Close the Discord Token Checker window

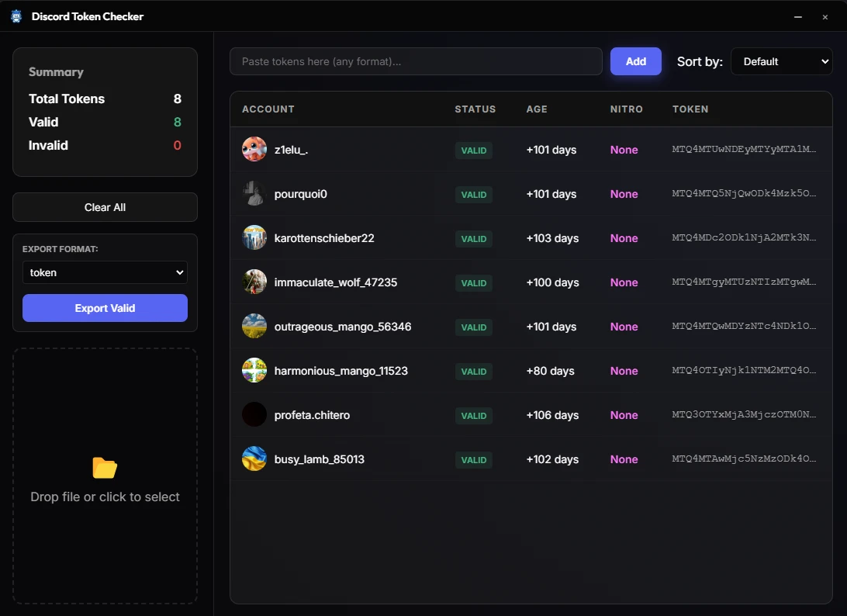click(825, 17)
